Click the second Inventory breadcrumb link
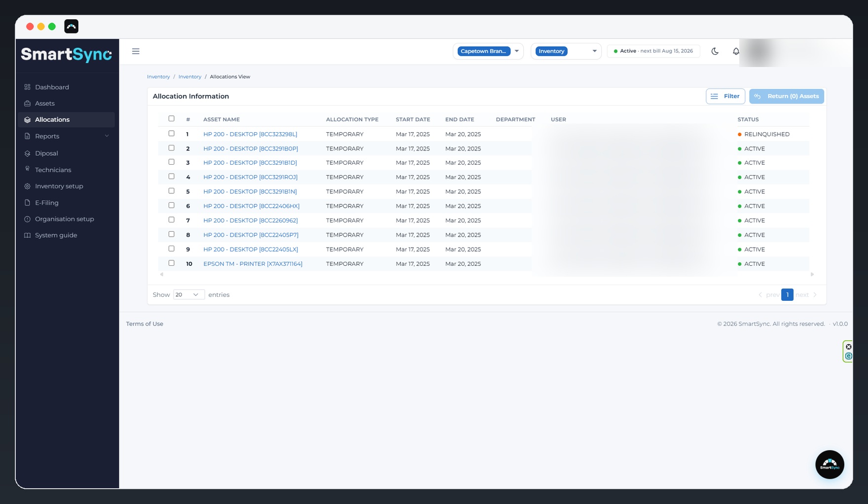Image resolution: width=868 pixels, height=504 pixels. [x=190, y=76]
